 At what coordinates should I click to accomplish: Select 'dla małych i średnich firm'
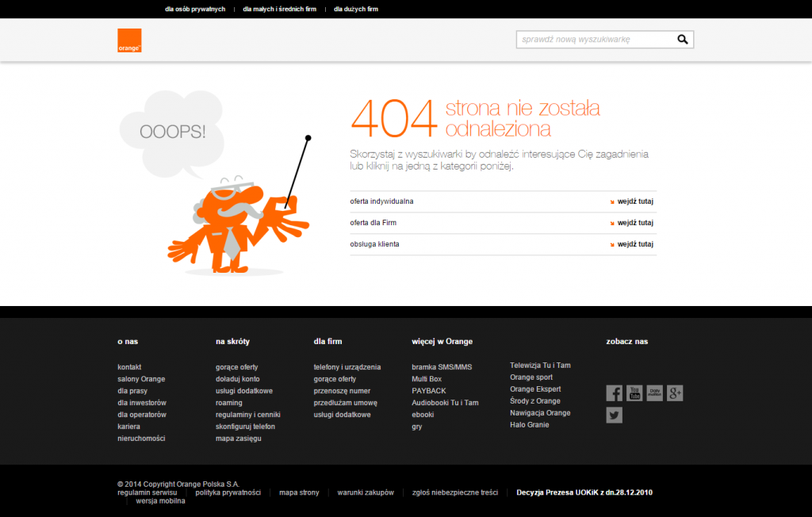click(280, 10)
